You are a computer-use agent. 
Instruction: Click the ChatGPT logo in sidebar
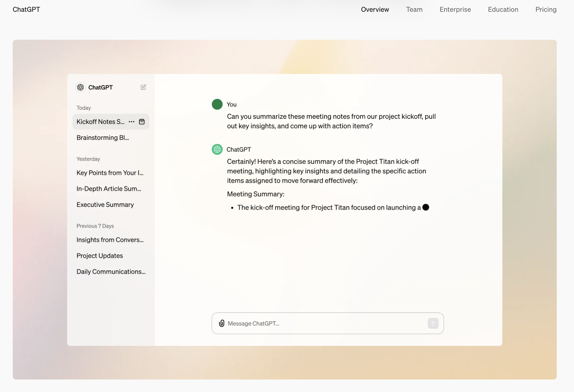[80, 87]
